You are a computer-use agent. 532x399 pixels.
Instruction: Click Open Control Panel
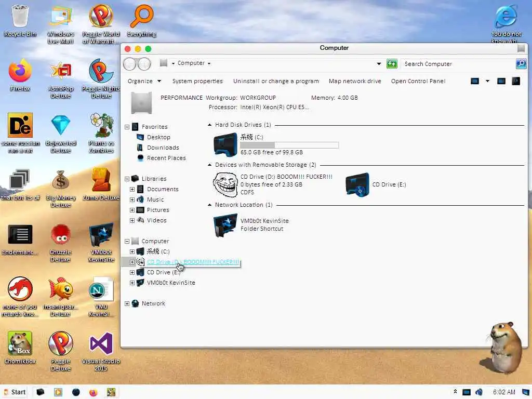point(418,81)
